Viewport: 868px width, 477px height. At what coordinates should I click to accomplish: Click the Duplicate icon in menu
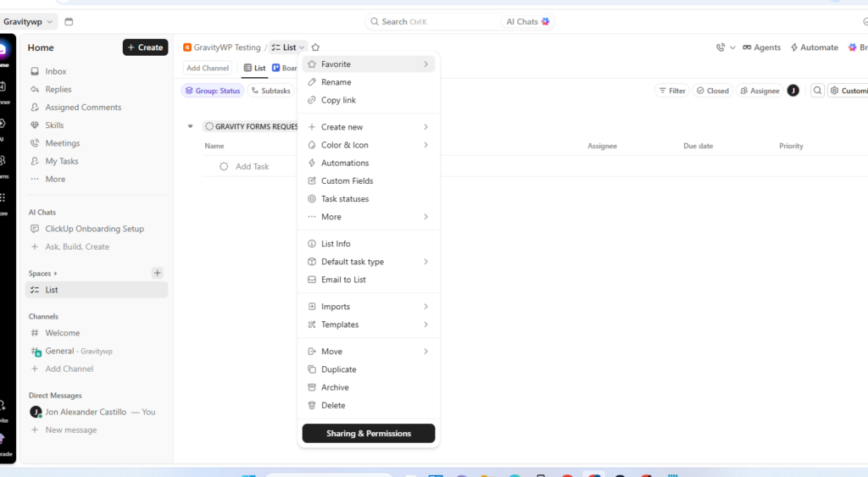point(312,369)
